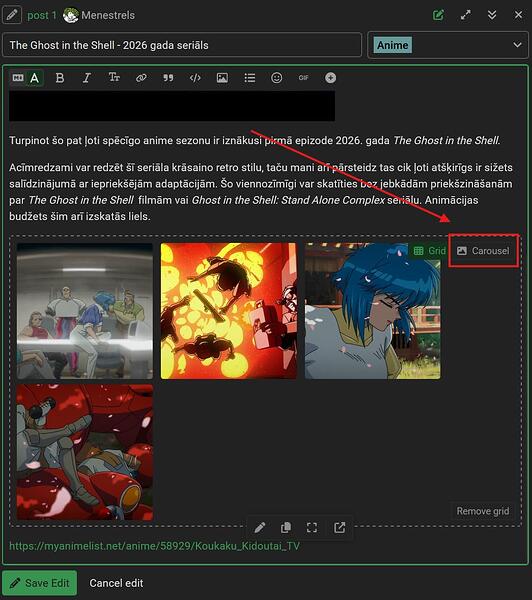Open the image upload tool
This screenshot has height=600, width=532.
(x=222, y=78)
